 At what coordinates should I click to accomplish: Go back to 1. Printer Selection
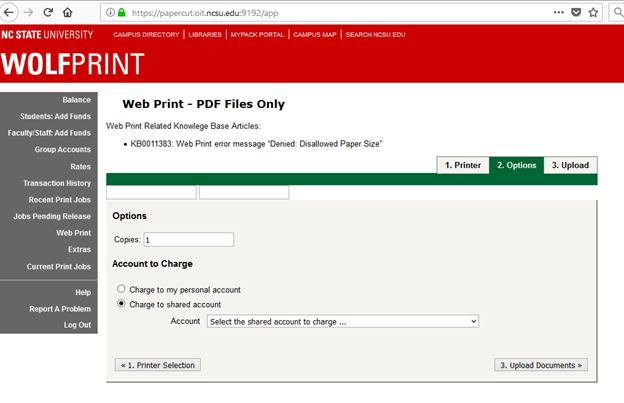(x=158, y=365)
